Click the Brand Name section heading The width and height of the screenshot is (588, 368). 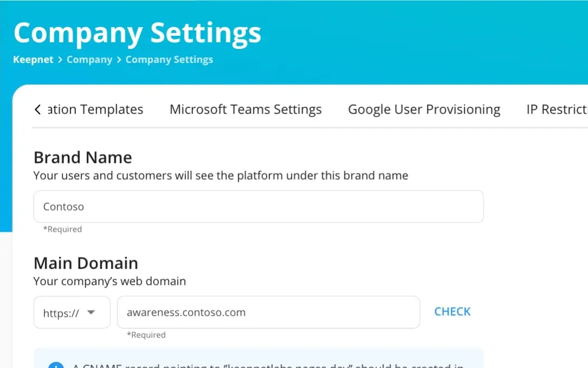click(x=83, y=157)
